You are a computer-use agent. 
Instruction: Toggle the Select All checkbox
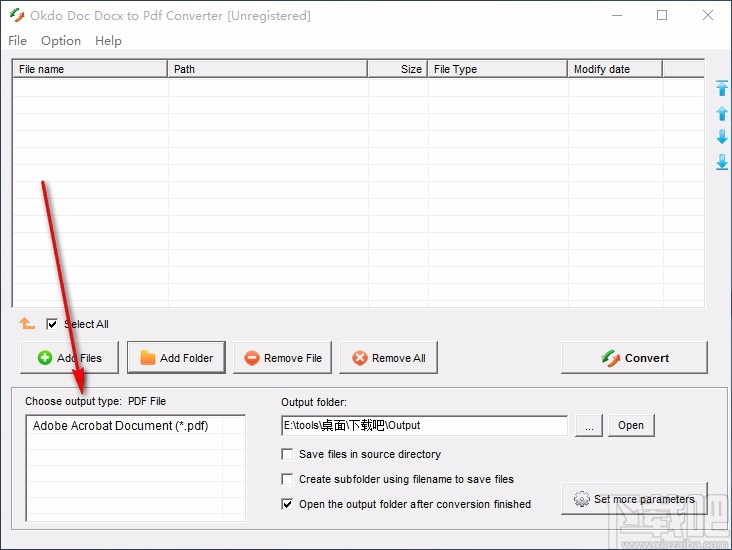pos(52,324)
